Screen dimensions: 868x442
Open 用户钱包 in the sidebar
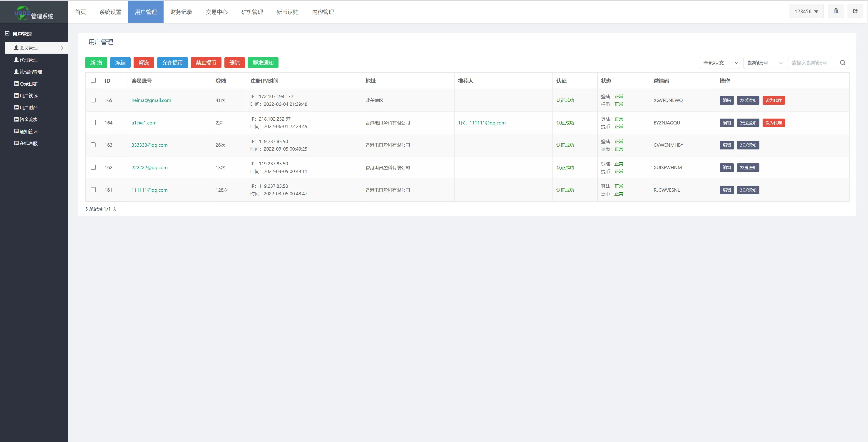click(x=28, y=96)
